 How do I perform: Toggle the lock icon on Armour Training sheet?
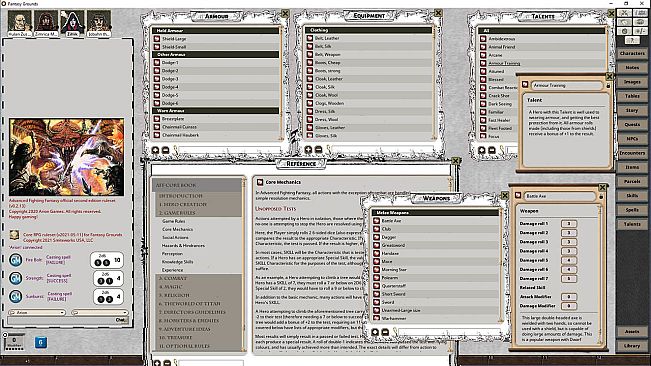tap(608, 85)
